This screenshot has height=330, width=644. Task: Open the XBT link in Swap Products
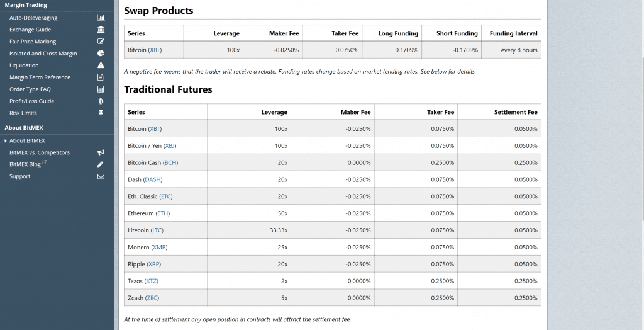[x=155, y=50]
